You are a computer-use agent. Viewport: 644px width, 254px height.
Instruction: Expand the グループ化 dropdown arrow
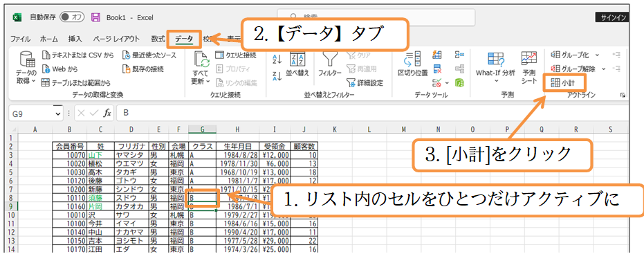click(x=597, y=55)
